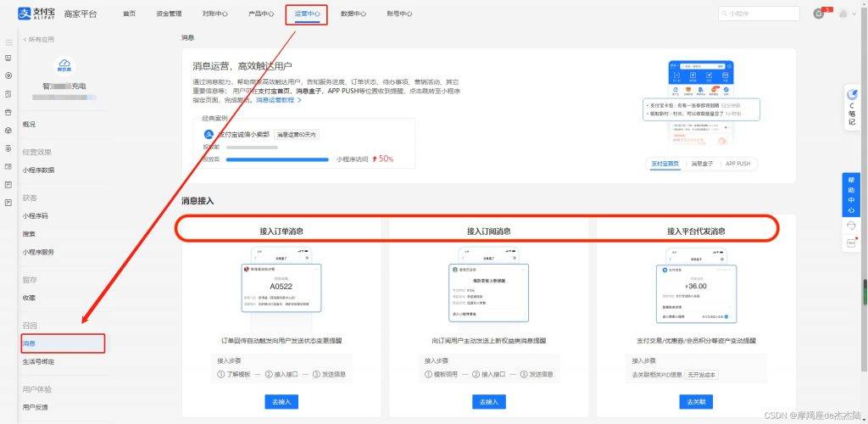Open the notification bell icon
This screenshot has width=868, height=424.
click(819, 14)
